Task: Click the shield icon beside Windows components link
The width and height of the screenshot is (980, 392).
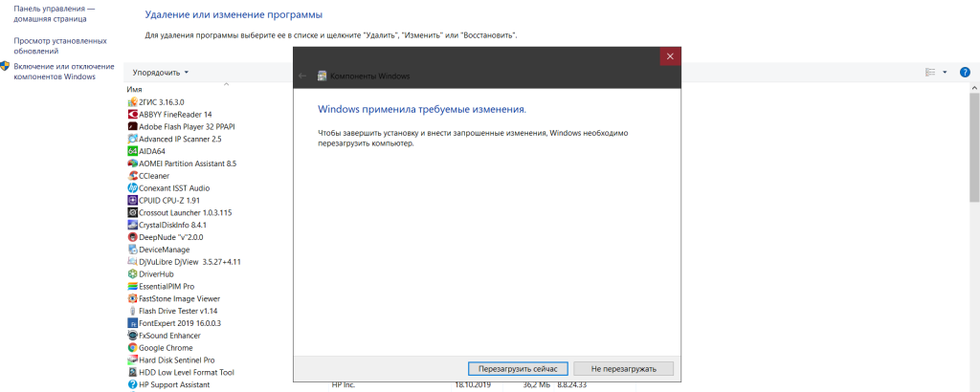Action: tap(5, 66)
